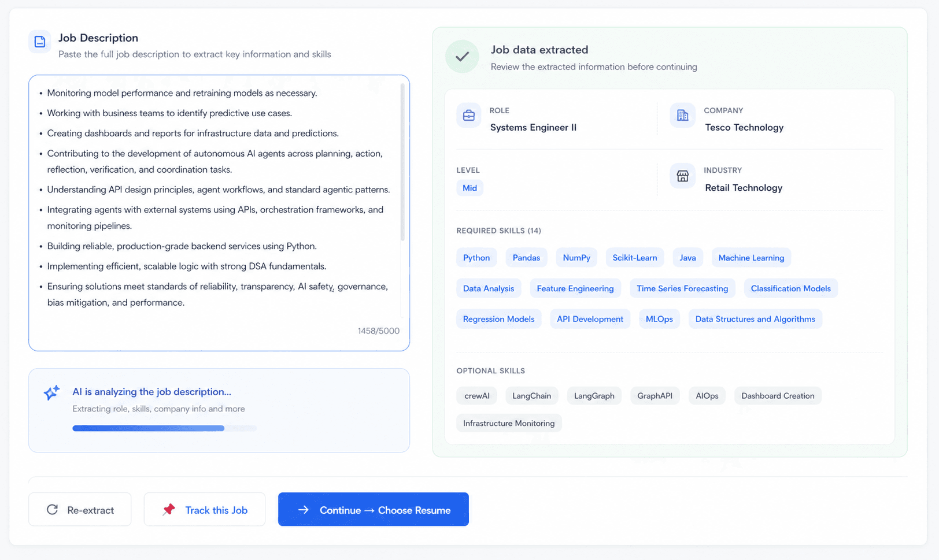The image size is (939, 560).
Task: Click the crewAI optional skill
Action: click(477, 396)
